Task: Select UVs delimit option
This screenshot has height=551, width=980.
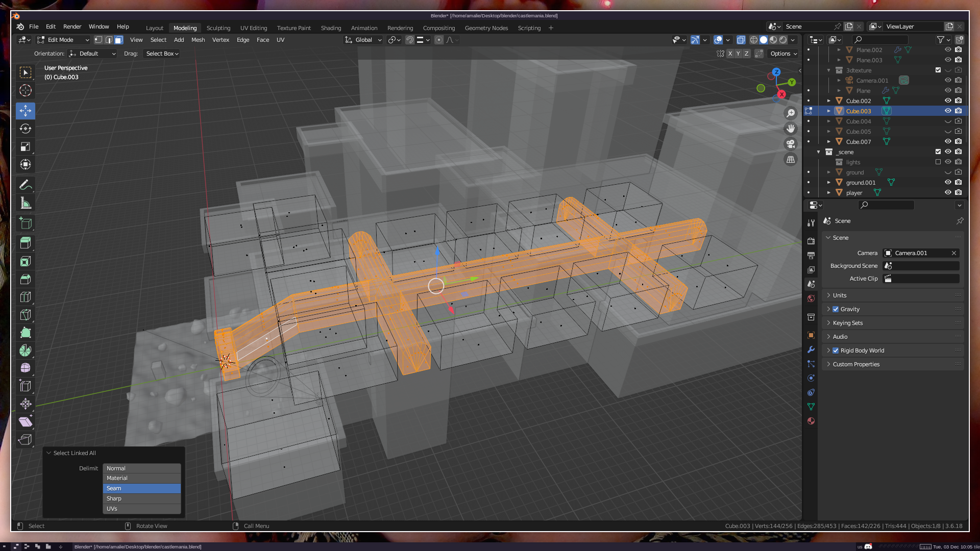Action: coord(142,509)
